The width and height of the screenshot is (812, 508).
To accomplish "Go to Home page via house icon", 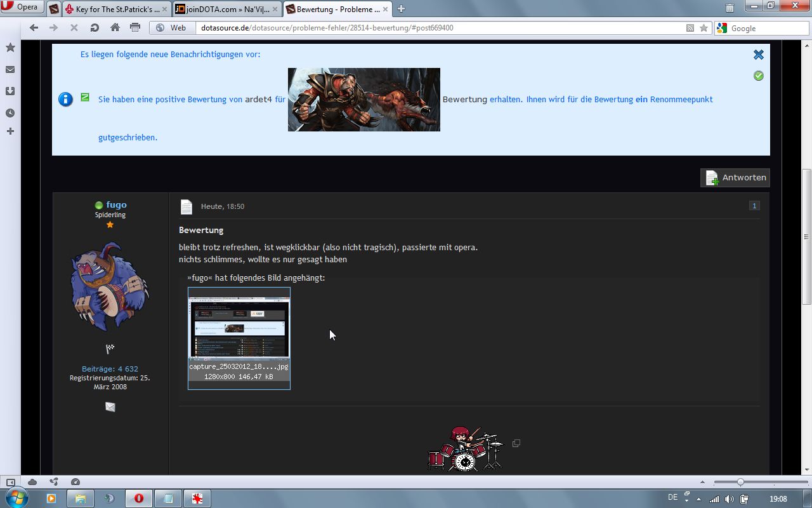I will coord(115,28).
